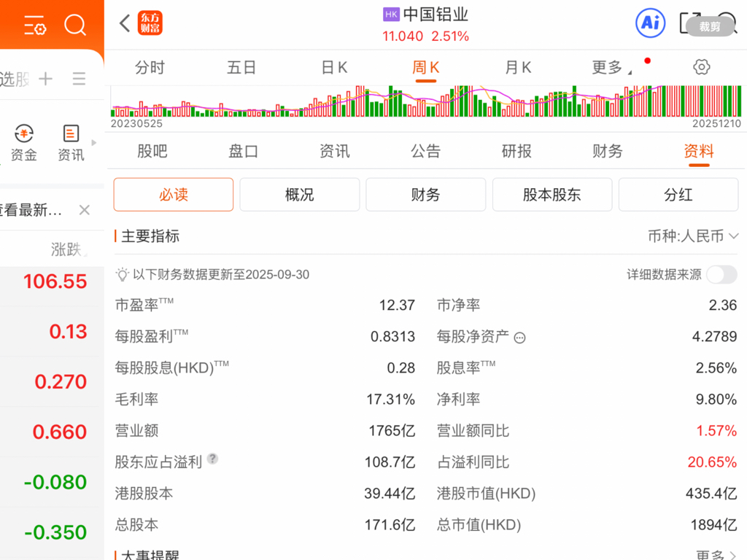Viewport: 747px width, 560px height.
Task: Select the watchlist row showing -0.350
Action: [x=52, y=532]
